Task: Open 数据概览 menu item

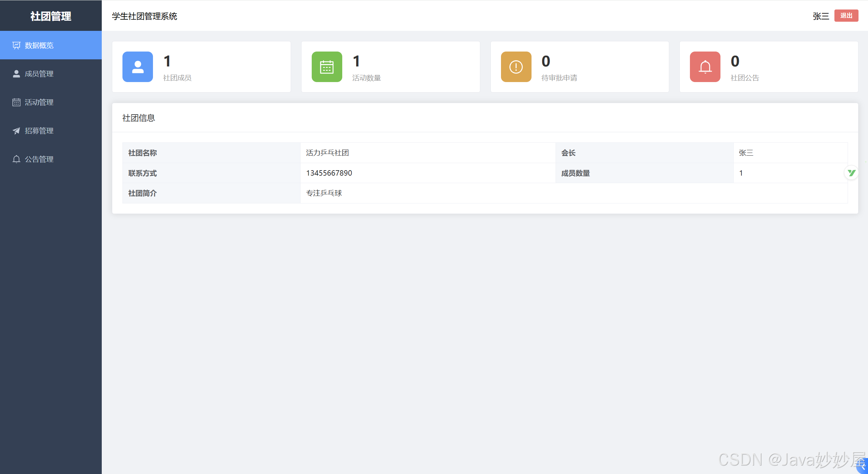Action: (x=51, y=45)
